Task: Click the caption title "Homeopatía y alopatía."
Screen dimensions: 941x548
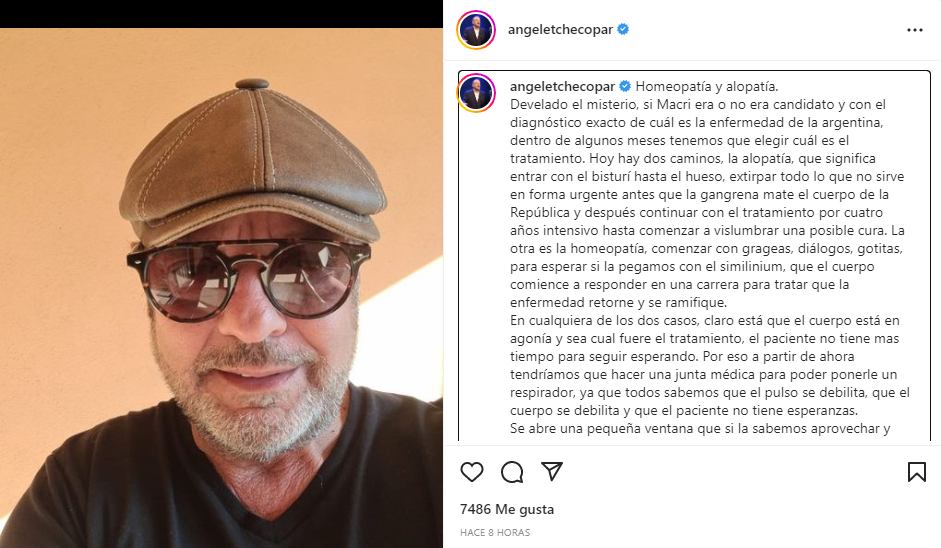Action: click(706, 86)
